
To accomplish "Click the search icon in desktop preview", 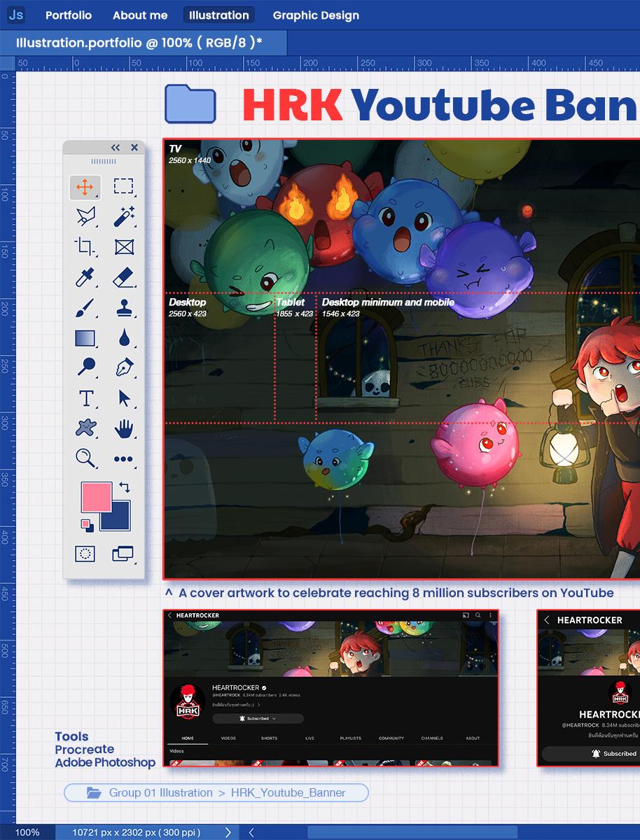I will click(x=478, y=615).
